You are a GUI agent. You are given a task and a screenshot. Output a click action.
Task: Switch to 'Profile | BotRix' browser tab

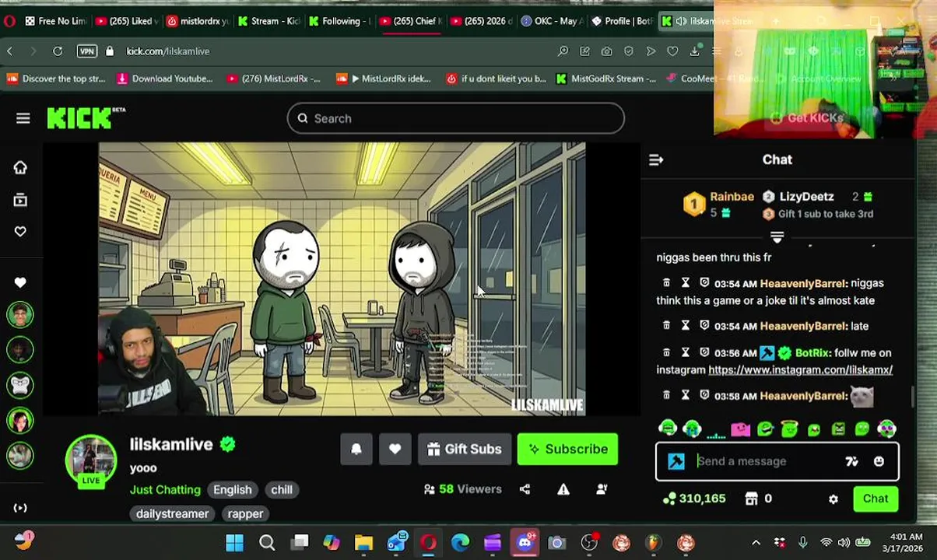[x=623, y=21]
